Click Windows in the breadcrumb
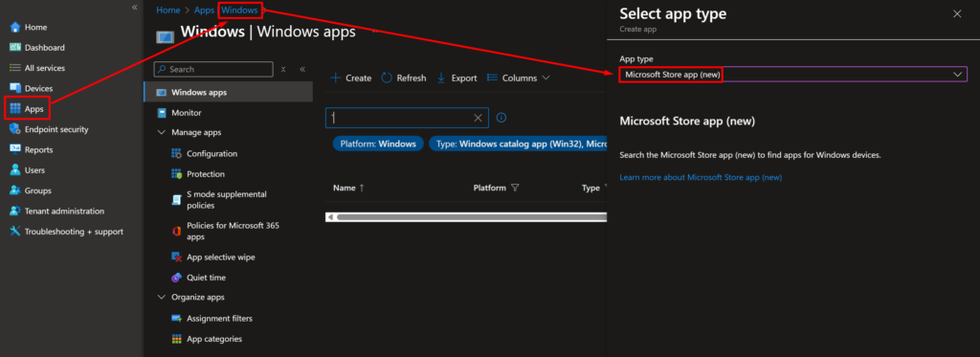 pyautogui.click(x=239, y=10)
